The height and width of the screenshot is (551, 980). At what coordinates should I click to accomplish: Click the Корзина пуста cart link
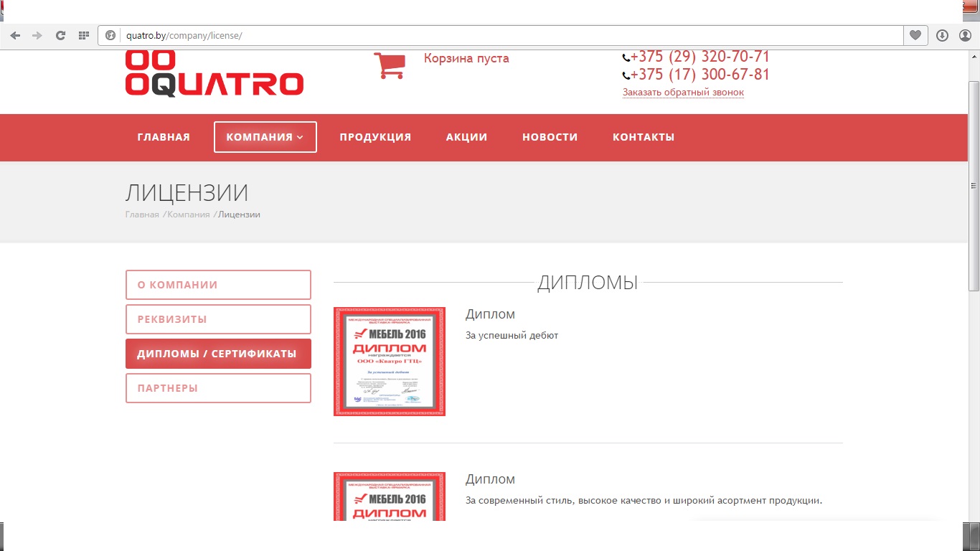[x=466, y=59]
